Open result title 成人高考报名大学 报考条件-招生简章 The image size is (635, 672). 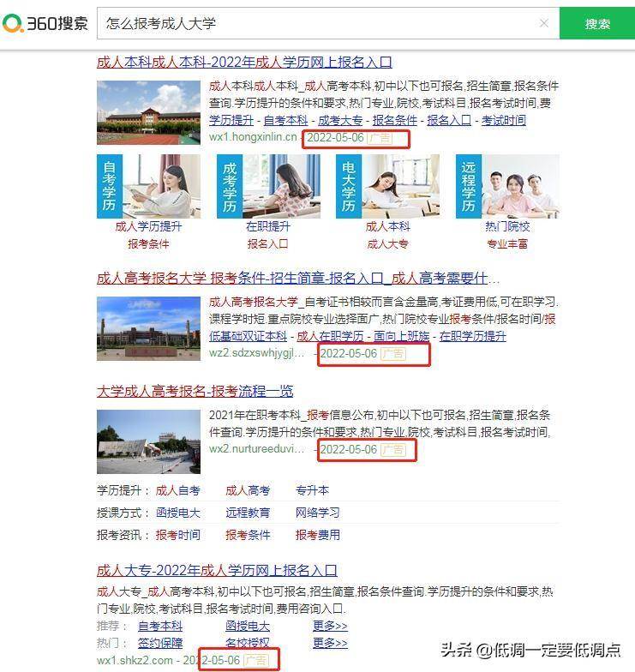[x=298, y=278]
